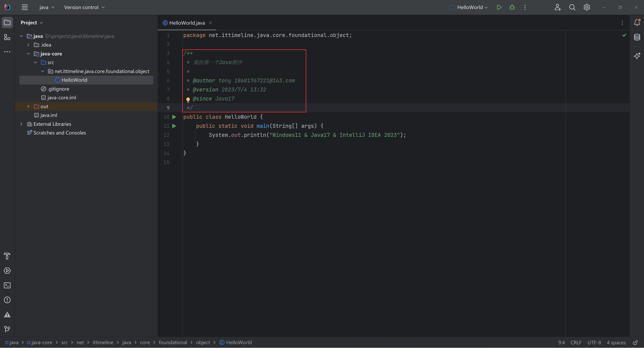Viewport: 644px width, 348px height.
Task: Expand External Libraries in project panel
Action: point(21,124)
